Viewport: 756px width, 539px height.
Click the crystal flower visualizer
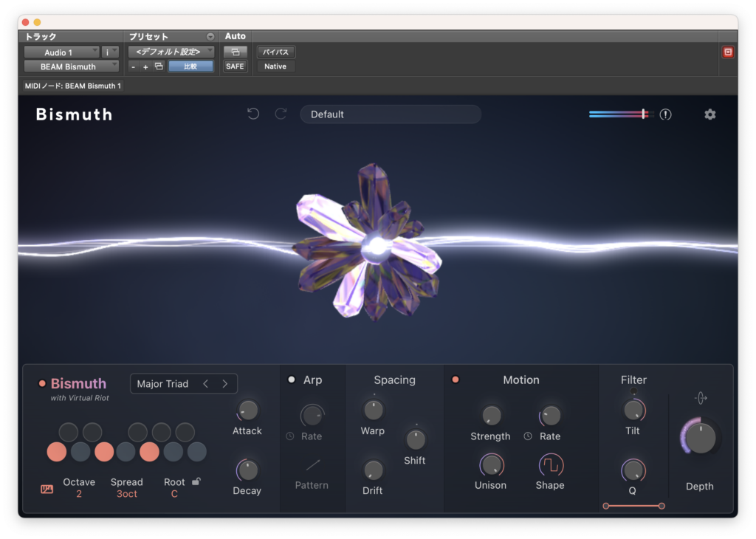click(369, 242)
